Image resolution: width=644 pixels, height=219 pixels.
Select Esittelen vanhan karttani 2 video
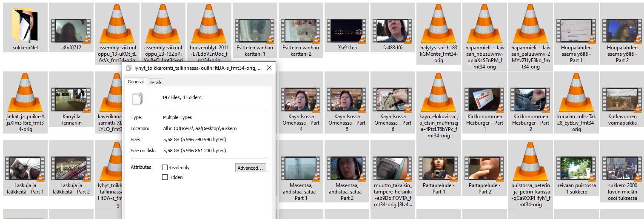click(301, 31)
